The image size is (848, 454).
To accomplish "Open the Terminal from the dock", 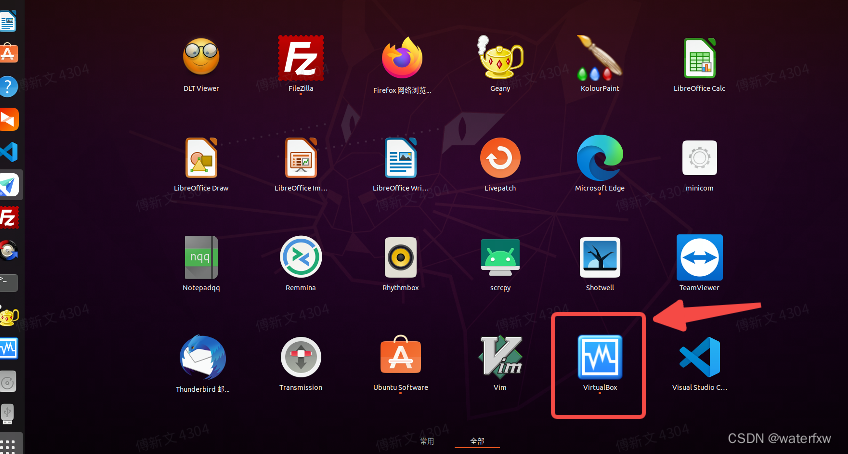I will click(9, 282).
